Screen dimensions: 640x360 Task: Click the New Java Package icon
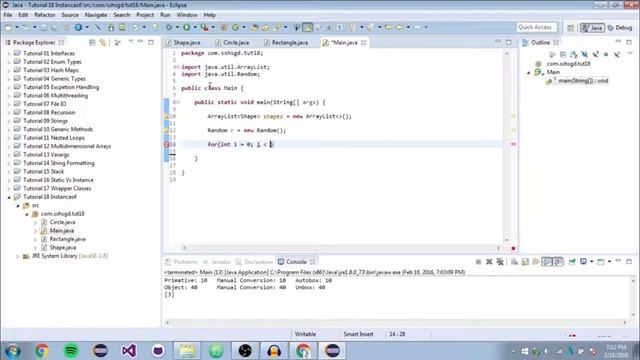[x=224, y=27]
